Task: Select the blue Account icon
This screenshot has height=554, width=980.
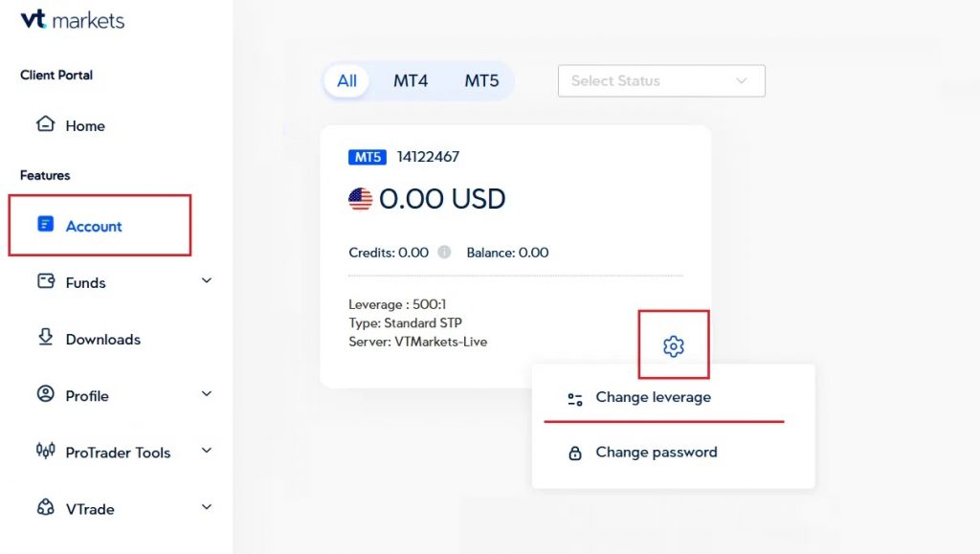Action: tap(46, 224)
